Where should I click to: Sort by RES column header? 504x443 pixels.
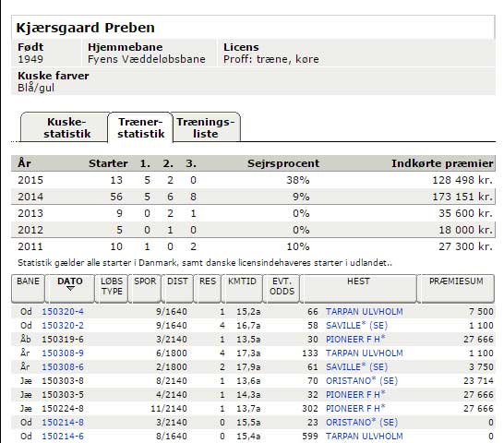tap(208, 288)
